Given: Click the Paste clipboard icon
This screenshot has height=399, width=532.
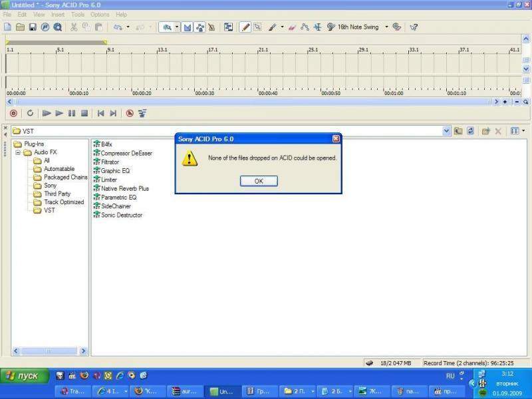Looking at the screenshot, I should pos(98,27).
